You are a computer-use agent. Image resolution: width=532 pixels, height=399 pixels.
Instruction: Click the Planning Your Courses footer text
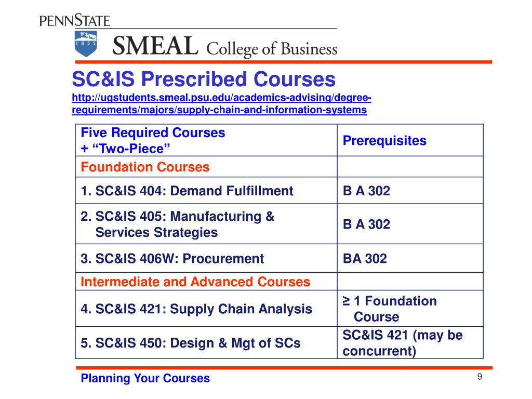point(145,378)
